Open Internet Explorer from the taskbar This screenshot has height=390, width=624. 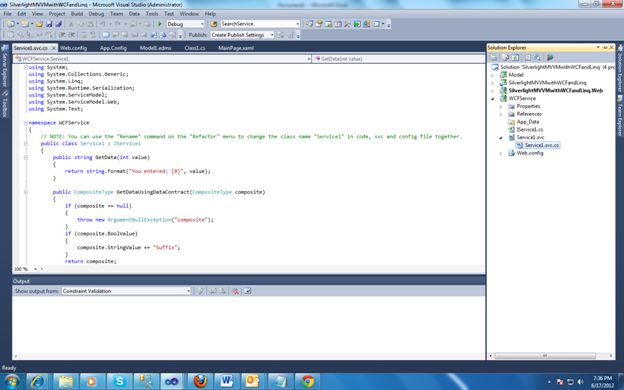coord(37,381)
